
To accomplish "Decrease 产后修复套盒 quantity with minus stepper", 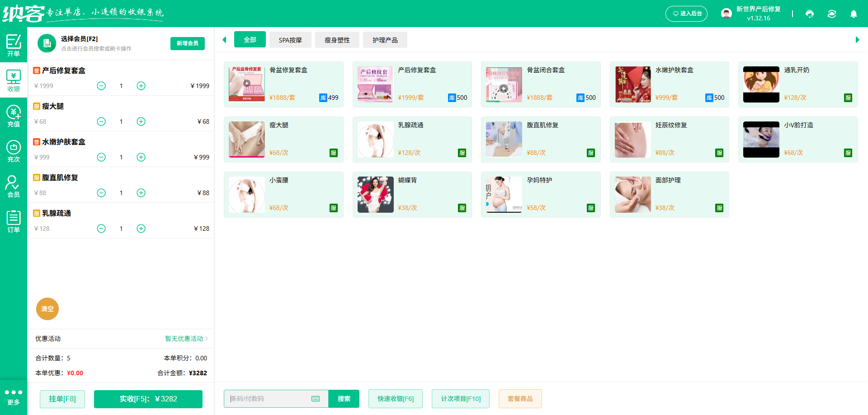I will click(x=101, y=86).
